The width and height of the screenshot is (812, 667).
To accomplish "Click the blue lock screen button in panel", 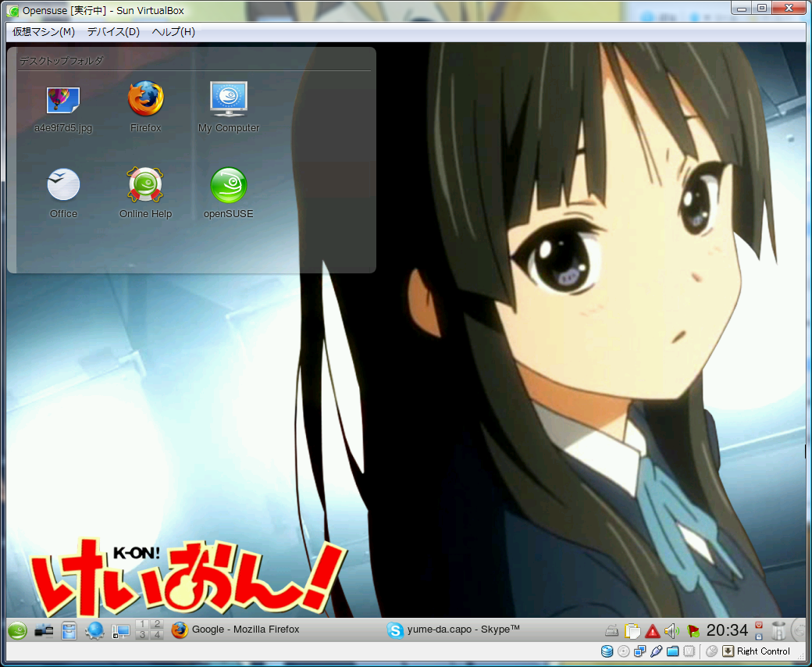I will (x=759, y=636).
